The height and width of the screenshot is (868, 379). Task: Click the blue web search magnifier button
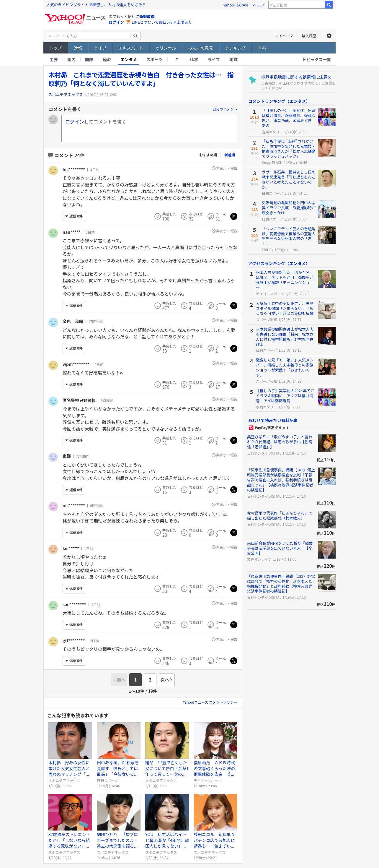[x=329, y=5]
